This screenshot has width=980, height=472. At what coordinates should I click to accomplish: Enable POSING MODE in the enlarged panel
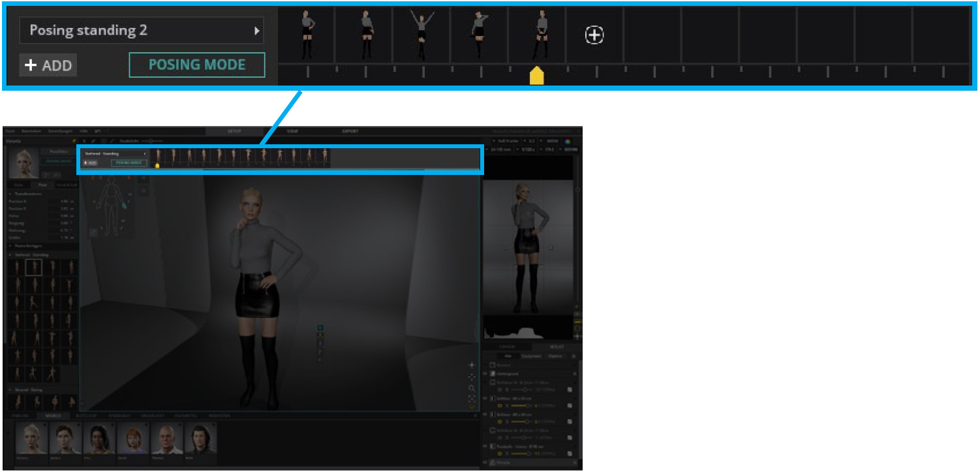[197, 65]
